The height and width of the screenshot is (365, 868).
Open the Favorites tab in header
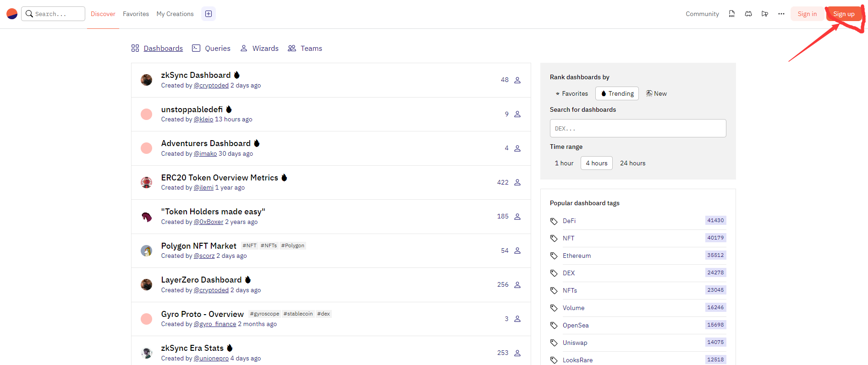136,14
